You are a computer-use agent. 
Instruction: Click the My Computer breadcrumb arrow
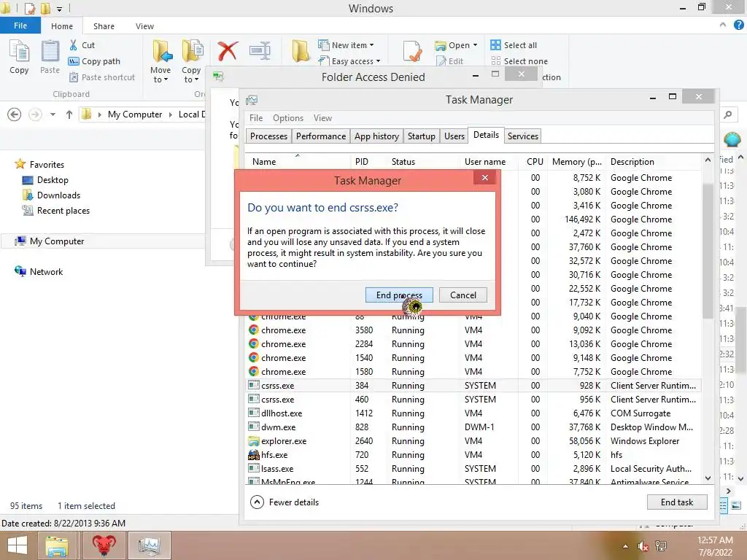click(x=171, y=114)
